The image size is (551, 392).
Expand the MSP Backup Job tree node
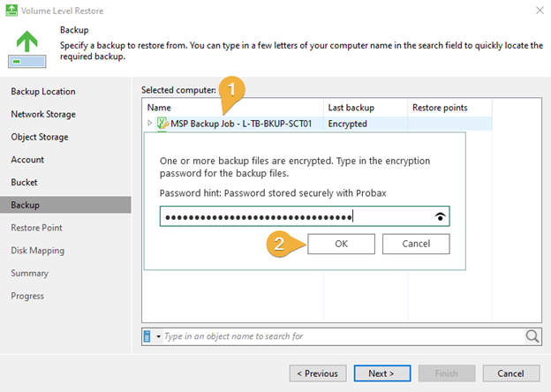click(x=150, y=123)
